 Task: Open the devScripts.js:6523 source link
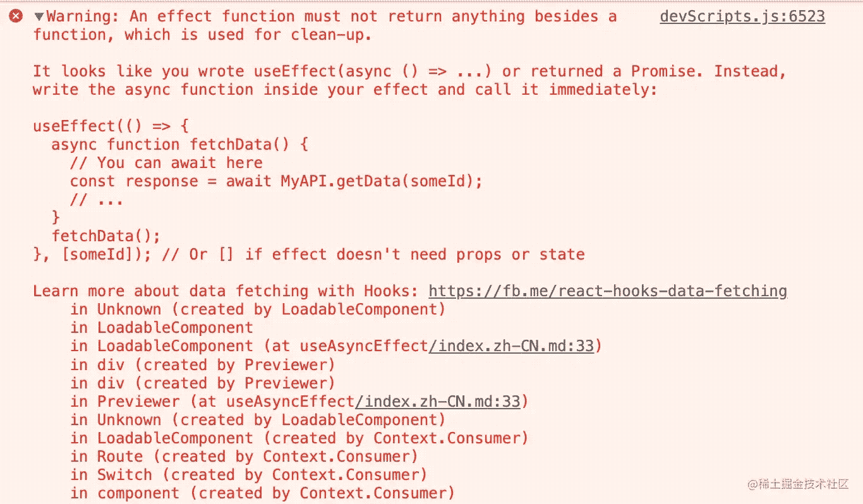click(742, 16)
